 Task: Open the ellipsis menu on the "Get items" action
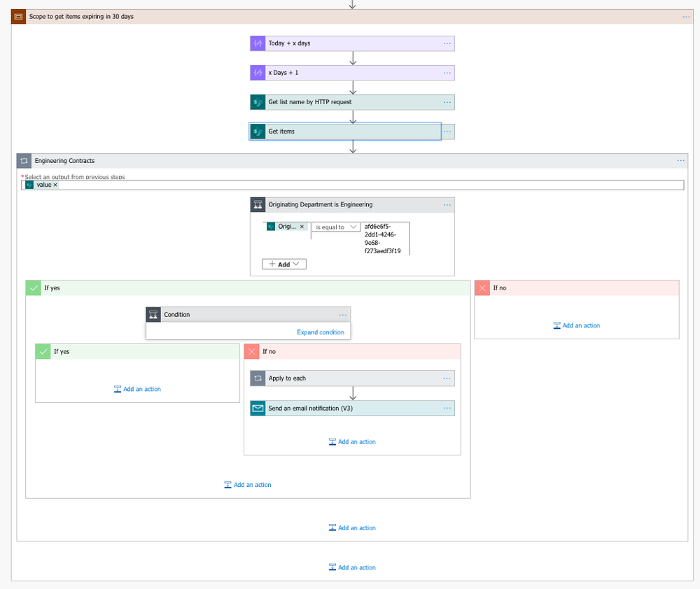[447, 131]
